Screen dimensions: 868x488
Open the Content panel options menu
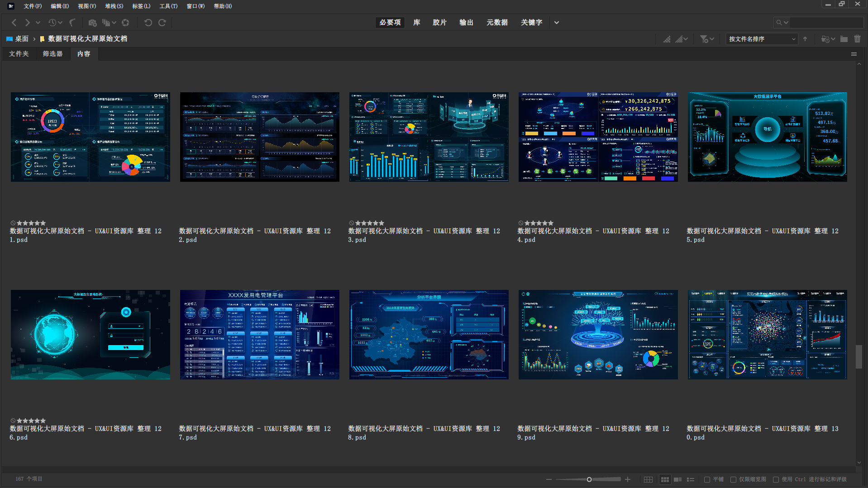(854, 54)
